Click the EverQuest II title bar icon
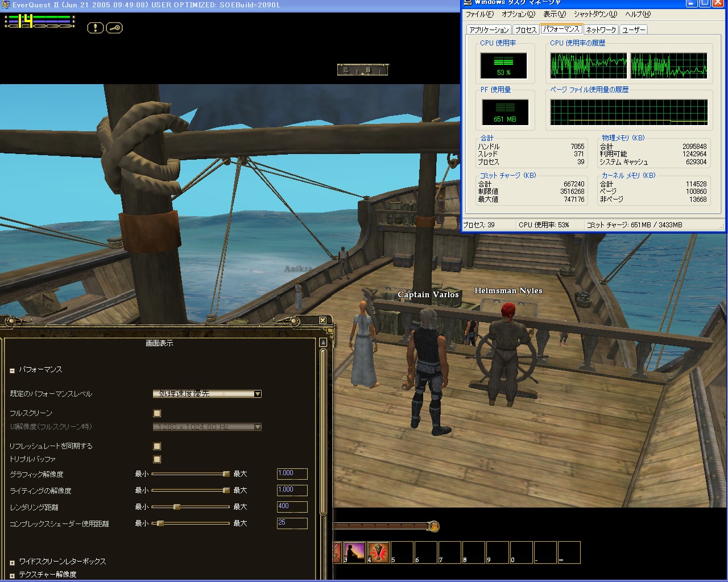 tap(5, 5)
